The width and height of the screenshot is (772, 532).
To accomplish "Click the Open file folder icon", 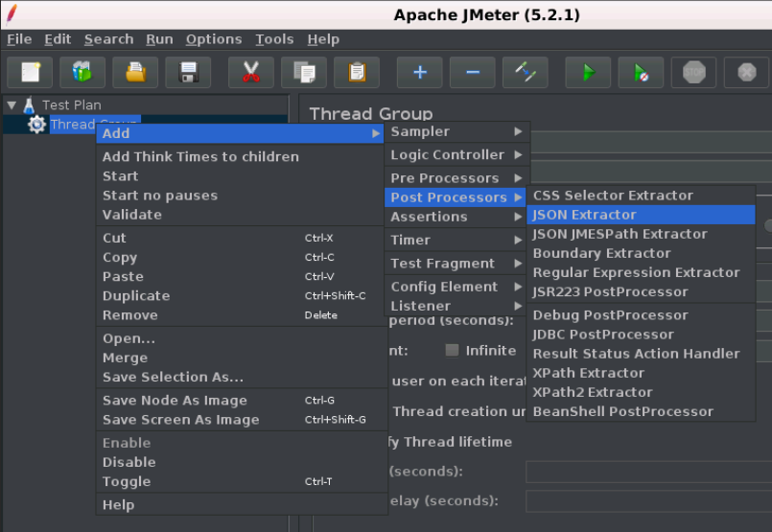I will [135, 72].
